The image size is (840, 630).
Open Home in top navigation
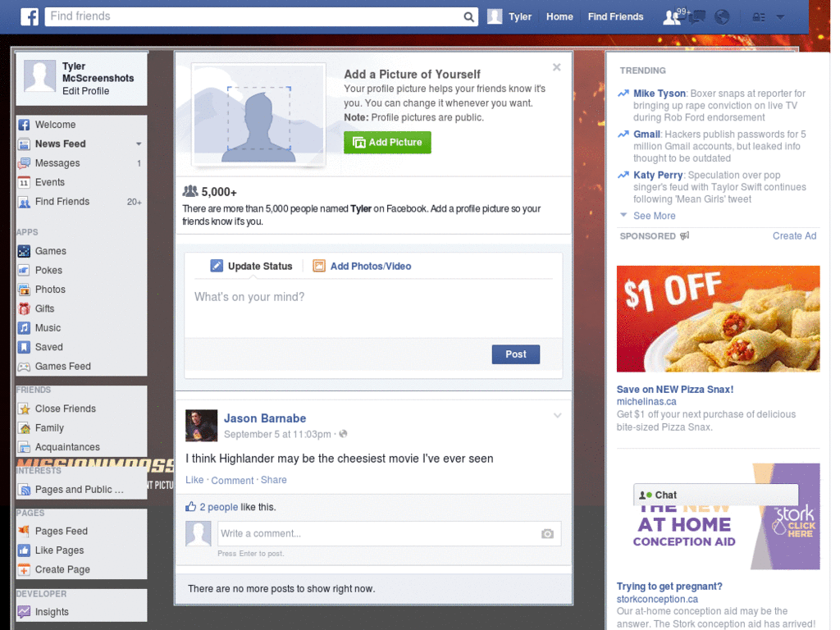[559, 16]
